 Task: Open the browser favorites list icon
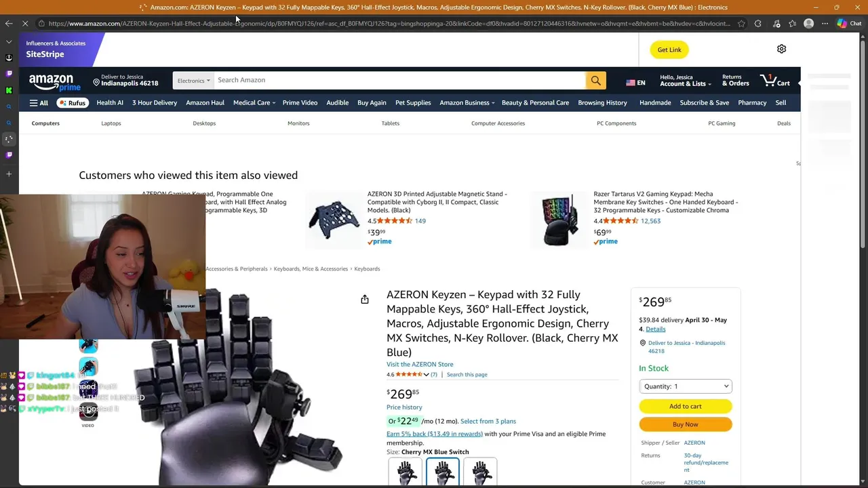coord(792,23)
